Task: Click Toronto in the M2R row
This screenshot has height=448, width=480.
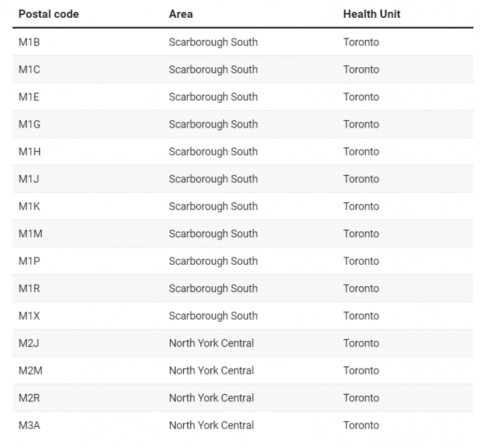Action: point(361,398)
